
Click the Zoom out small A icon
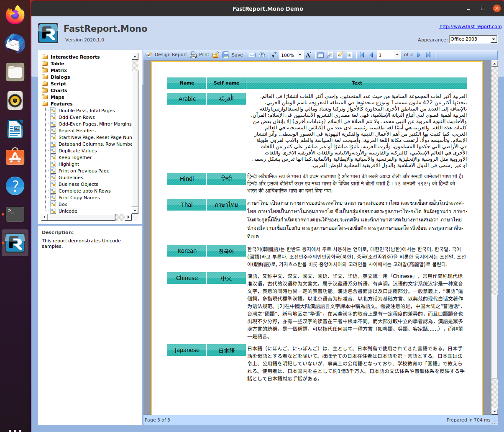(x=274, y=55)
